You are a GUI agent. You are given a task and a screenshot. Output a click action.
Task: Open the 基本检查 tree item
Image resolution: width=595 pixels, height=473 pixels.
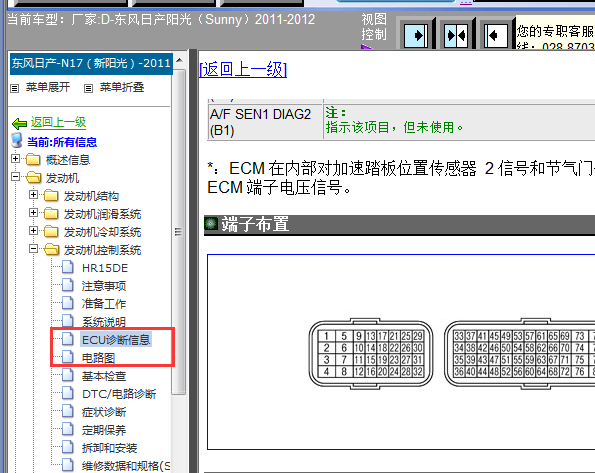point(104,376)
